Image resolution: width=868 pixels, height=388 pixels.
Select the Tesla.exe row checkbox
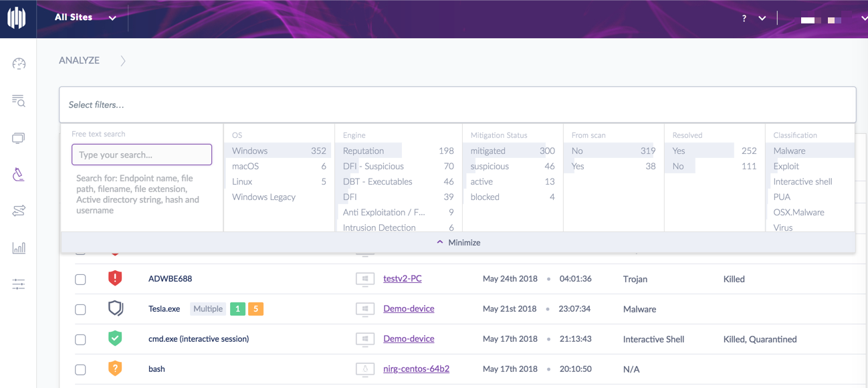[x=80, y=310]
